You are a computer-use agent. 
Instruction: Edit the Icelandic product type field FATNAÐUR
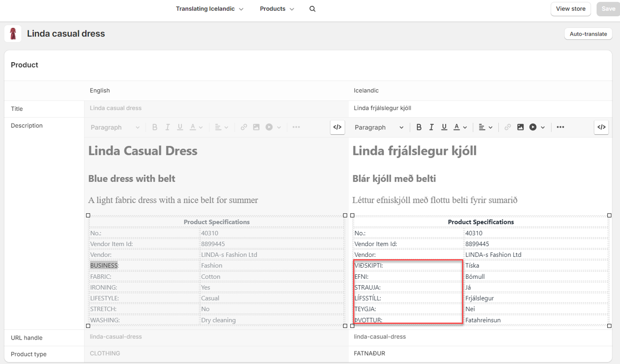click(480, 354)
